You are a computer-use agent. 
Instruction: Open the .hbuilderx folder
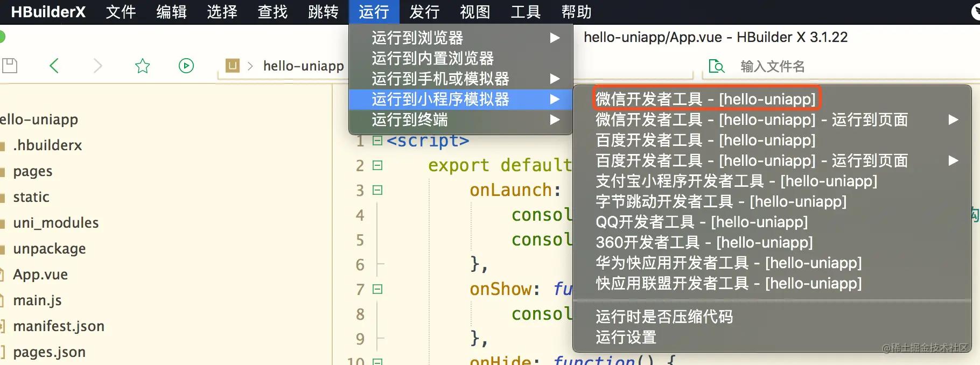[47, 145]
